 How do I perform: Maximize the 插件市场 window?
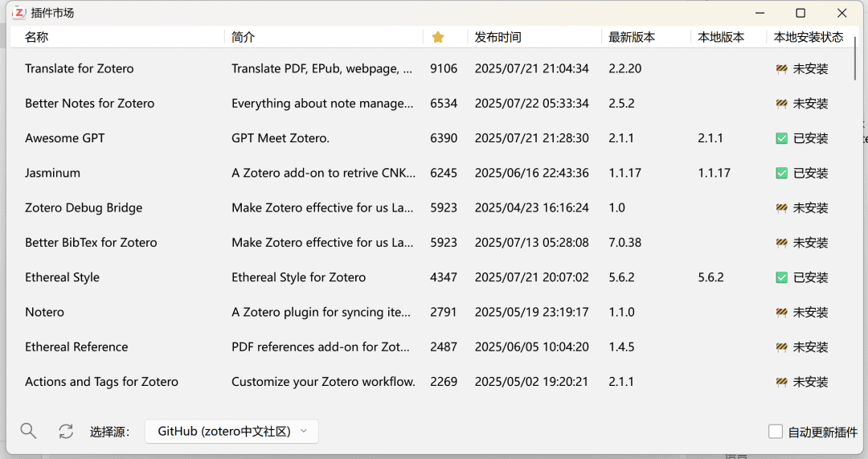point(800,13)
